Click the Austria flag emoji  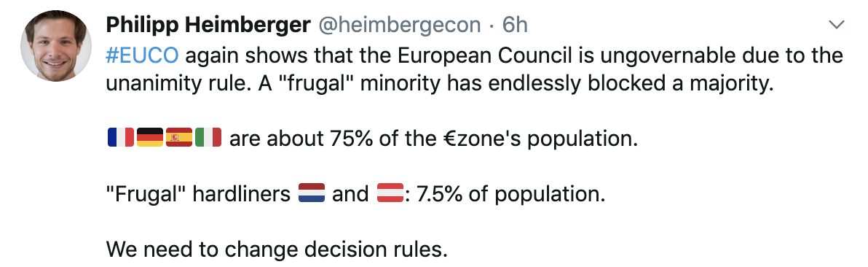pyautogui.click(x=390, y=193)
